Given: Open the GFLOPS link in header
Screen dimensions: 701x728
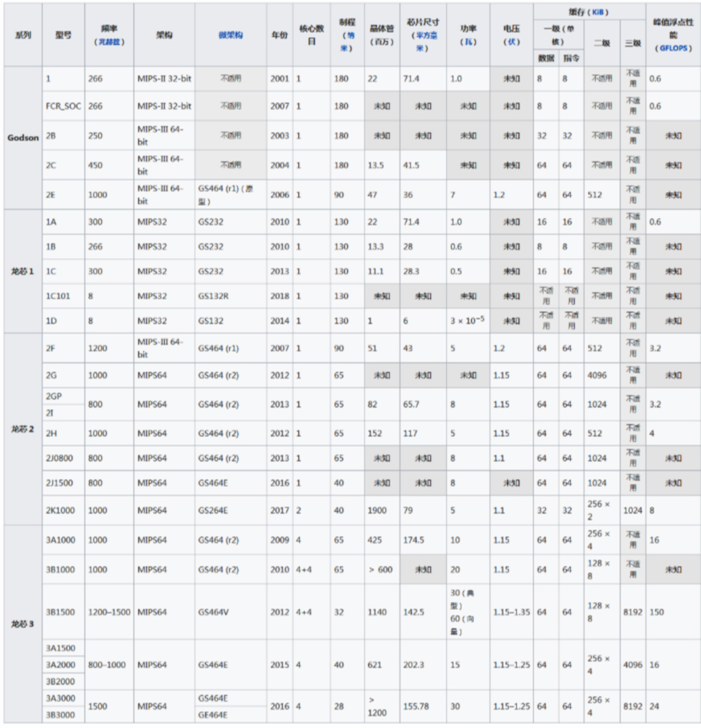Looking at the screenshot, I should point(673,48).
